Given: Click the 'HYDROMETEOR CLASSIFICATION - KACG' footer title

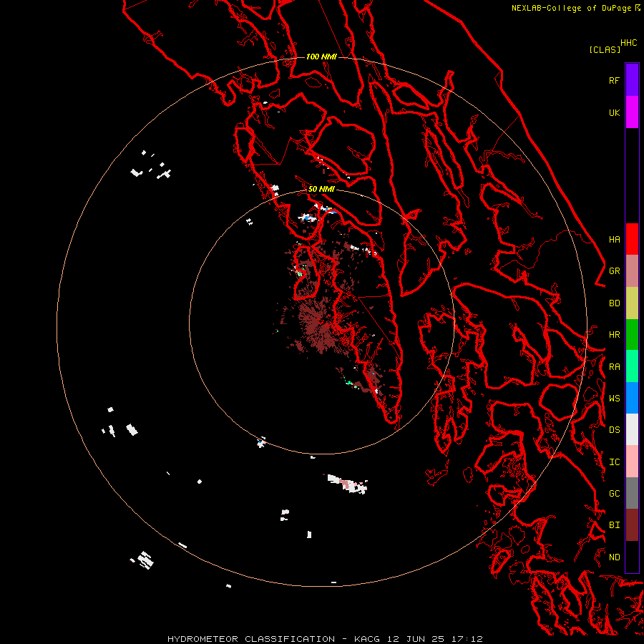Looking at the screenshot, I should coord(274,639).
